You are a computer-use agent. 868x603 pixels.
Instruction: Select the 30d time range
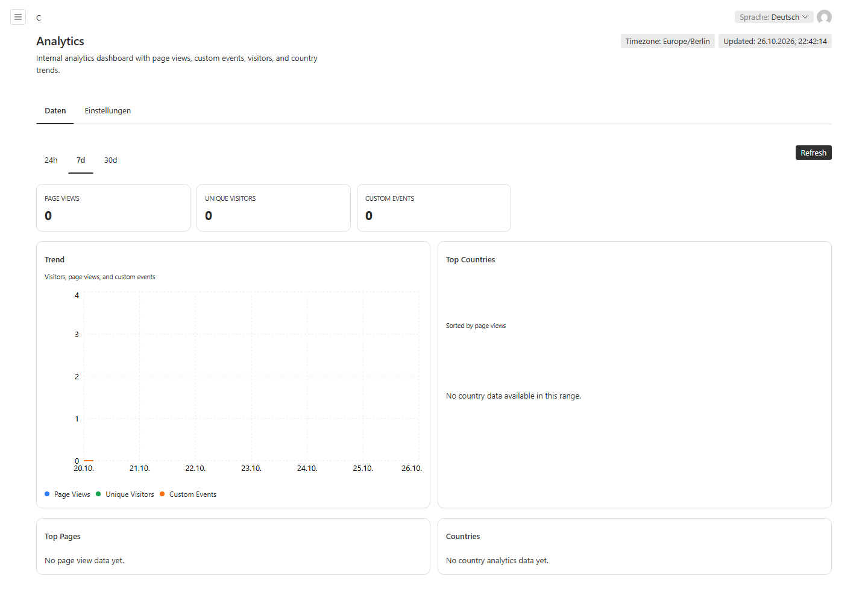click(x=111, y=160)
